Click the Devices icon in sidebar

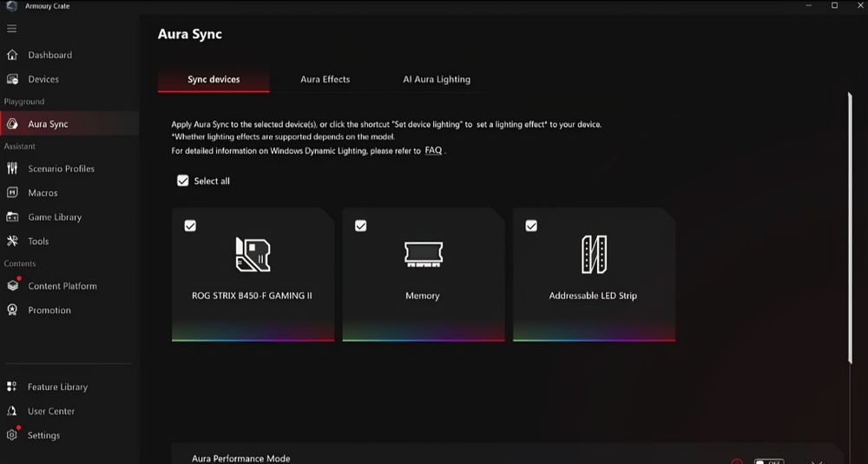point(12,79)
